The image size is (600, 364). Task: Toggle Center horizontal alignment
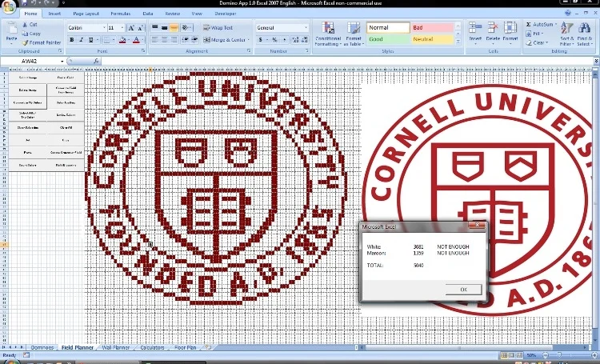(x=164, y=40)
